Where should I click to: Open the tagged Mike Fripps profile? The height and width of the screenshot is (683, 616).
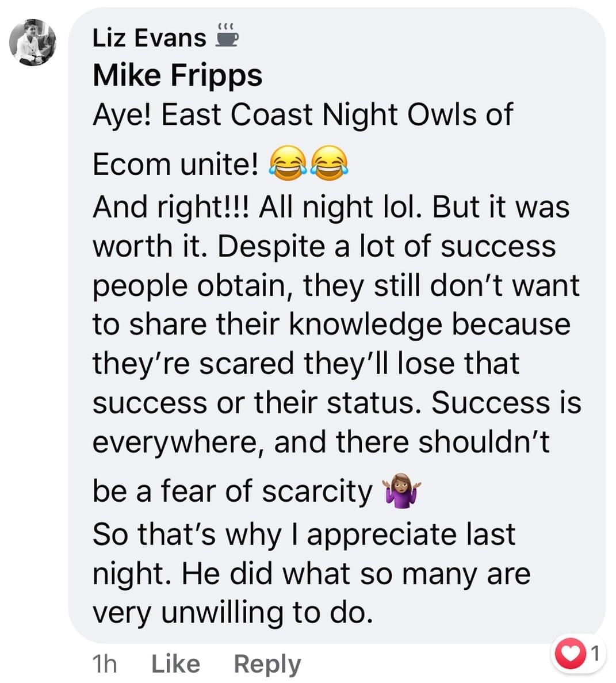(177, 76)
